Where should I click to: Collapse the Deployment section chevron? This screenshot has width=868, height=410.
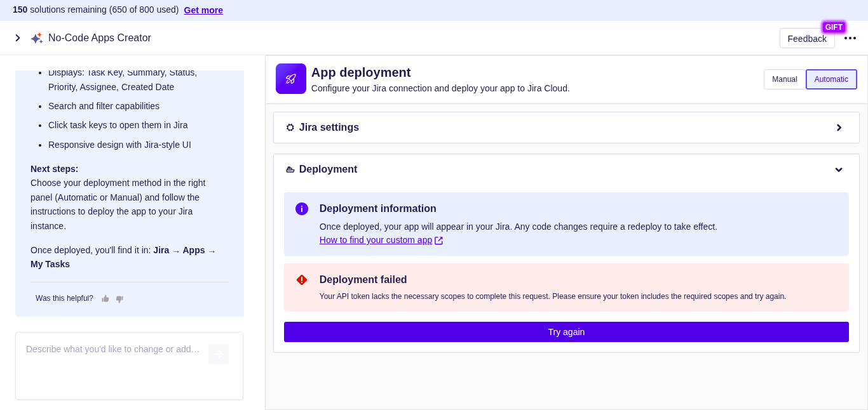tap(839, 169)
